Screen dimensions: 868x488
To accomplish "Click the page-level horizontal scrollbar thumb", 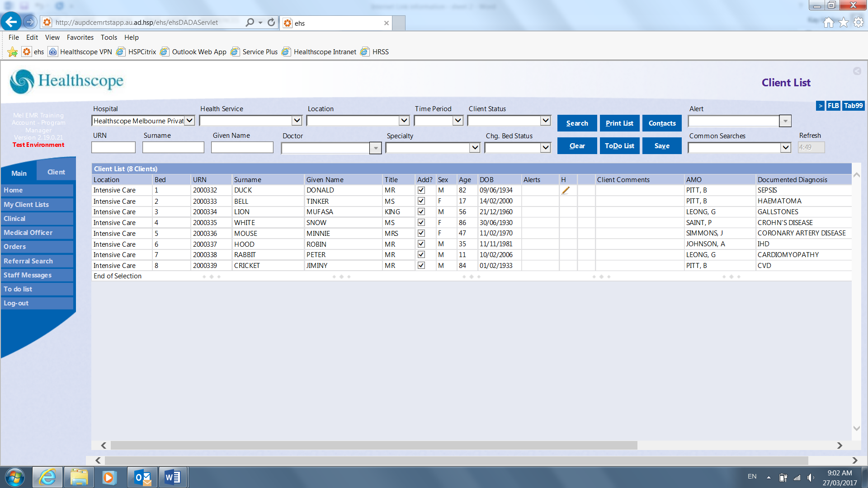I will [457, 460].
